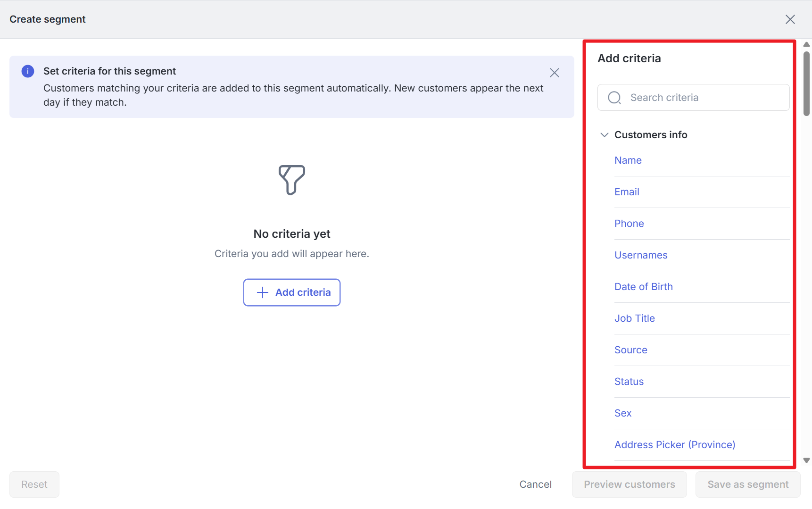
Task: Click the 'No criteria yet' heading
Action: pyautogui.click(x=292, y=234)
